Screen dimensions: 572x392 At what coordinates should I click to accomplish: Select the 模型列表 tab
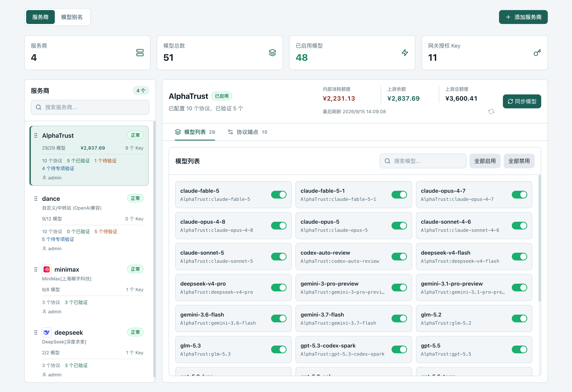[195, 132]
